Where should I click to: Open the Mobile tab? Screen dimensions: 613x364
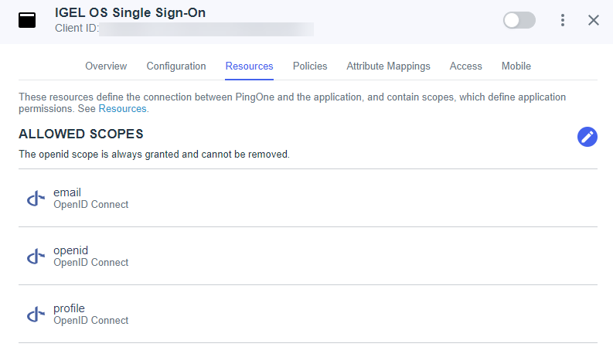[x=516, y=66]
